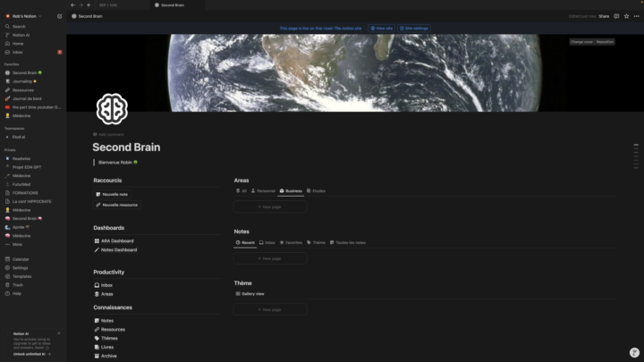This screenshot has width=644, height=362.
Task: Open the ARA Dashboard link
Action: [117, 240]
